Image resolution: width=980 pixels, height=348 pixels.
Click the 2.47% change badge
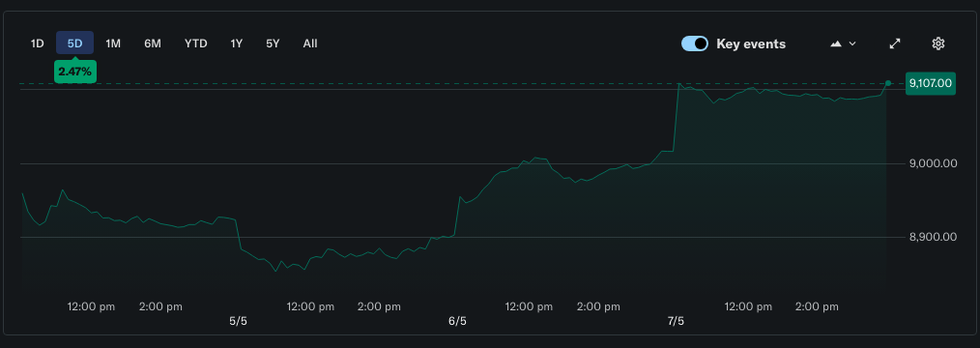click(x=75, y=72)
